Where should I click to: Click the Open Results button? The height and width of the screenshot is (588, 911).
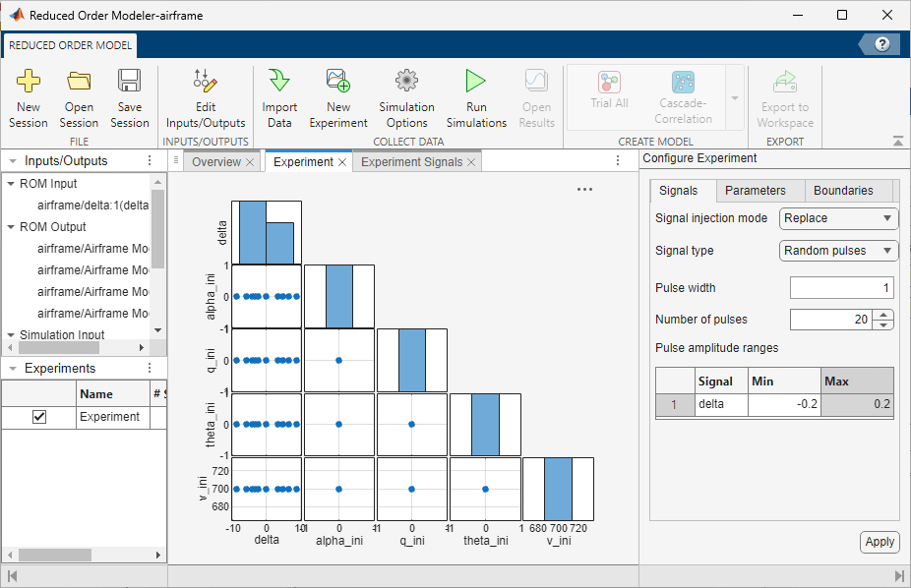pos(536,95)
